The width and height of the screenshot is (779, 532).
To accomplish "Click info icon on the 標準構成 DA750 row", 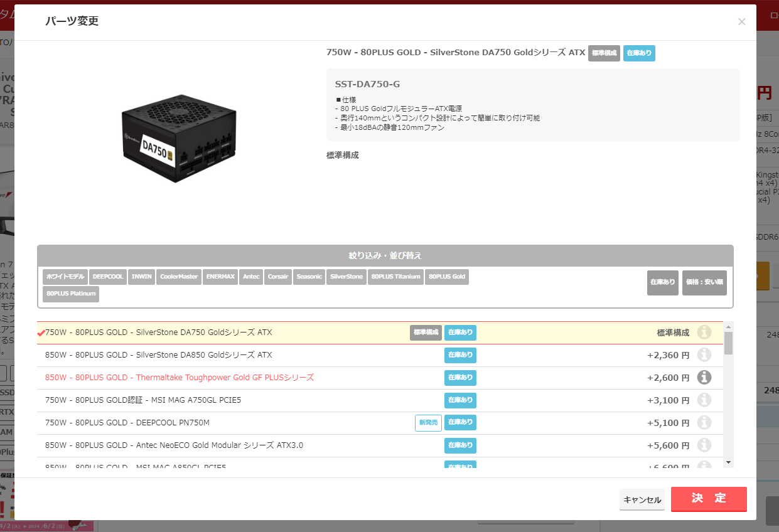I will click(x=704, y=332).
